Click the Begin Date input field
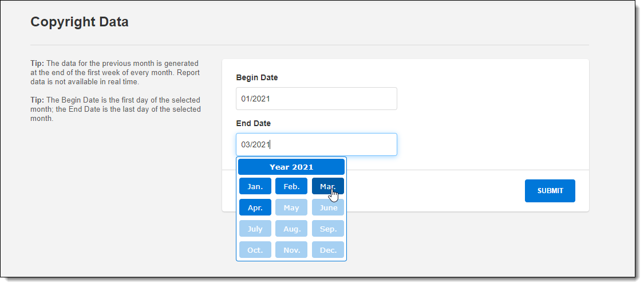This screenshot has height=286, width=644. coord(316,99)
